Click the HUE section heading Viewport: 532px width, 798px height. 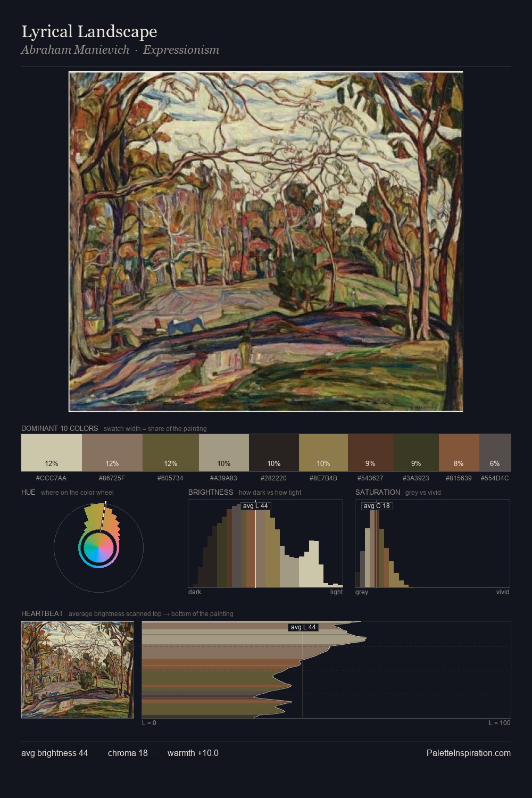tap(28, 492)
